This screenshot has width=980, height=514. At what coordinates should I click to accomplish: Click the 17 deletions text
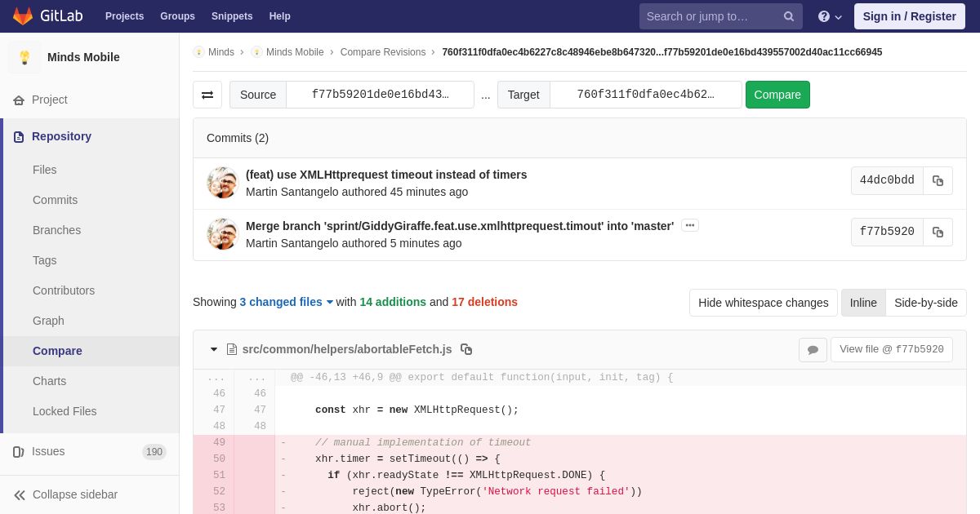point(484,302)
